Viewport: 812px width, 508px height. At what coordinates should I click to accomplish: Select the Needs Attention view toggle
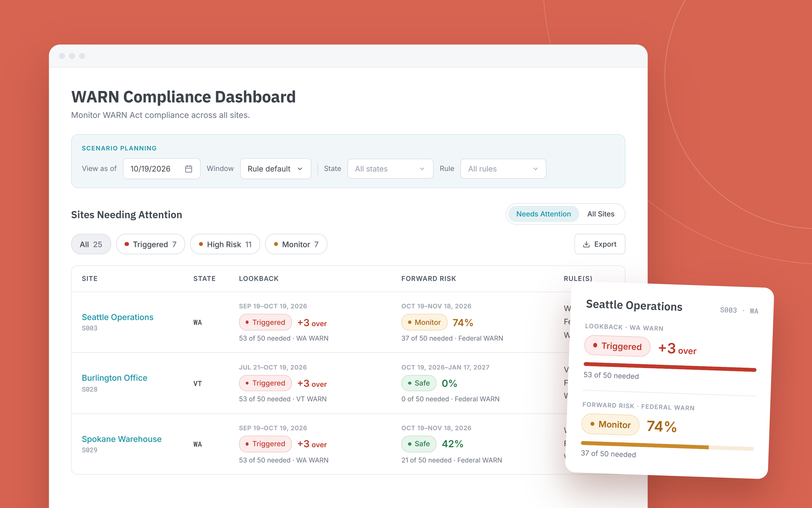point(543,214)
